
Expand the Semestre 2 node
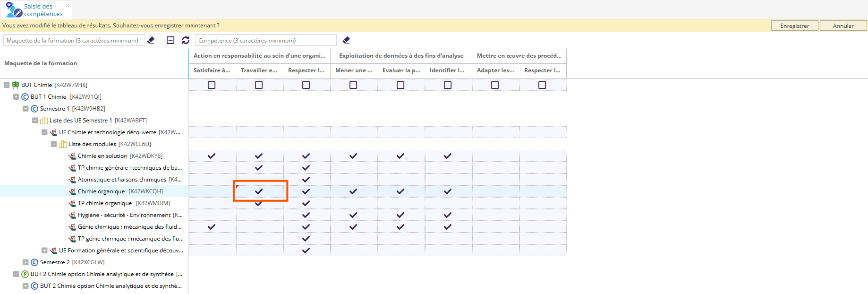[x=26, y=262]
